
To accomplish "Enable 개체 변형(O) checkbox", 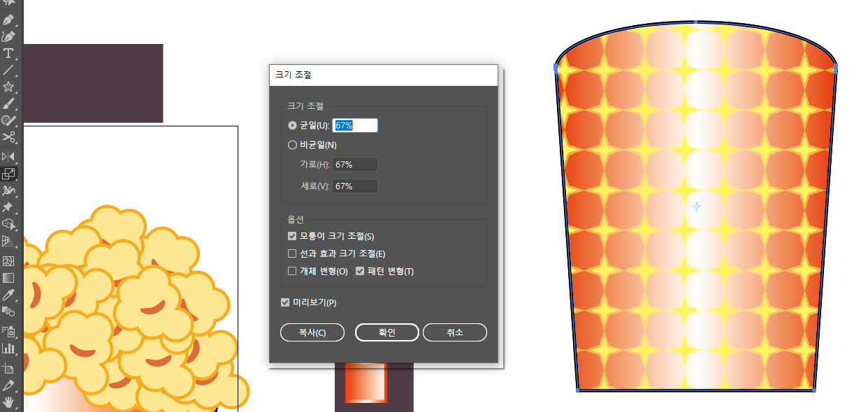I will [293, 271].
